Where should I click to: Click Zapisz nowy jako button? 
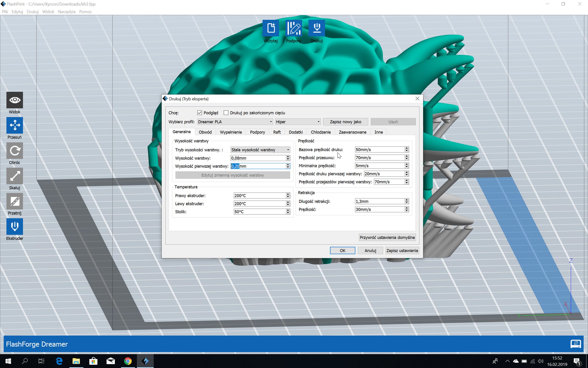pyautogui.click(x=345, y=122)
